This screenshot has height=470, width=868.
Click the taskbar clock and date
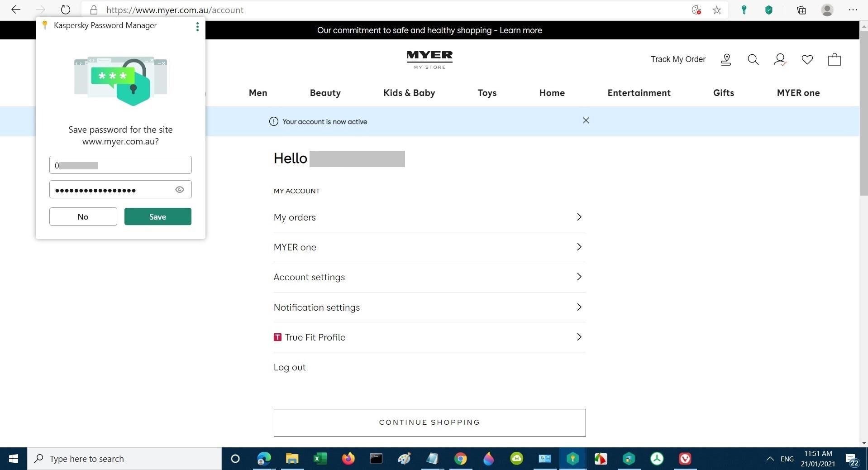pos(818,459)
